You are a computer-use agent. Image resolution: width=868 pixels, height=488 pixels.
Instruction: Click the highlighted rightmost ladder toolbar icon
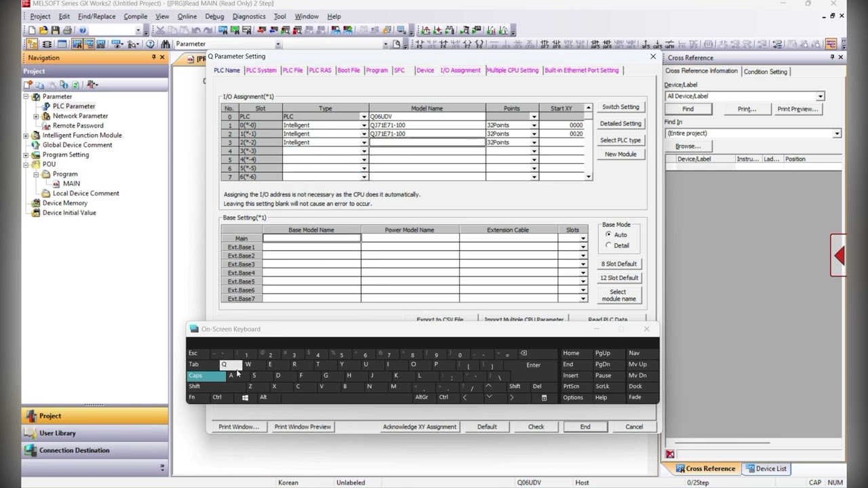(831, 44)
